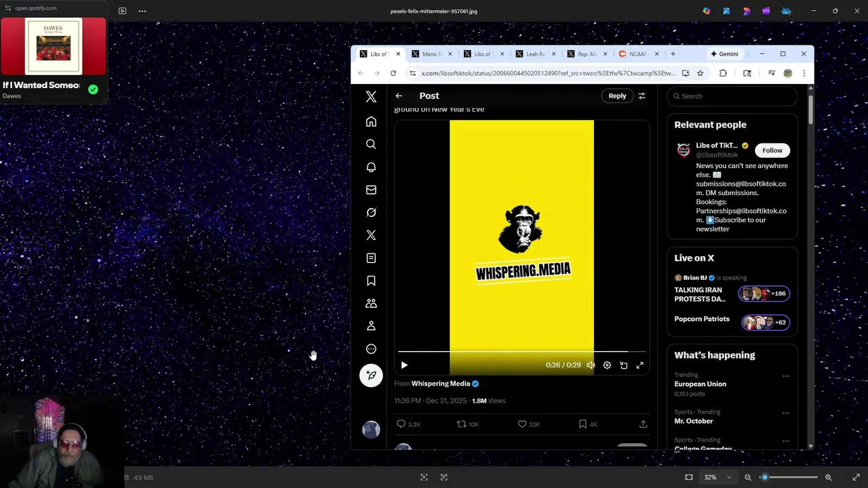Open European Union trending topic

[700, 384]
